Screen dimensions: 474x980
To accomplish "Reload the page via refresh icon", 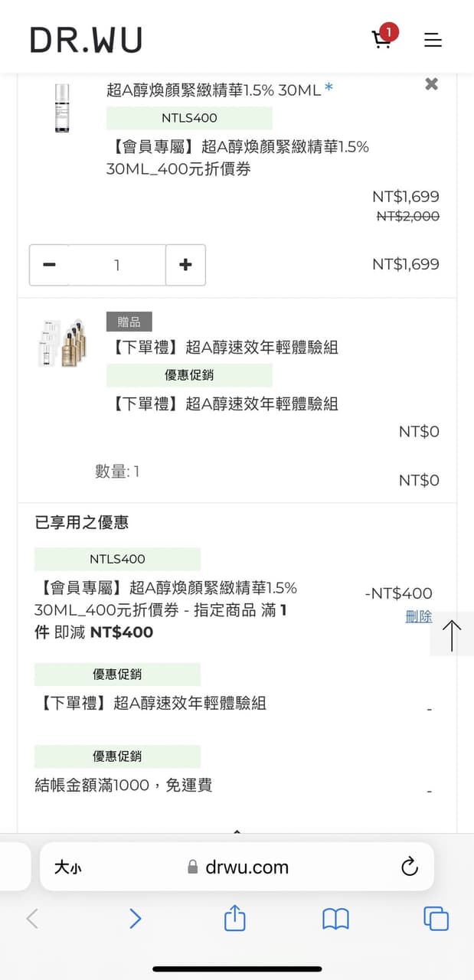I will point(410,867).
